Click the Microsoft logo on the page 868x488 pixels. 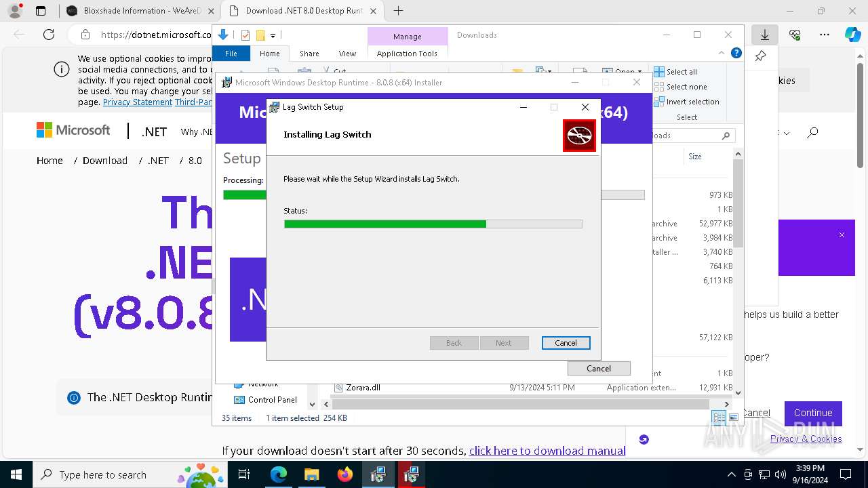point(73,130)
